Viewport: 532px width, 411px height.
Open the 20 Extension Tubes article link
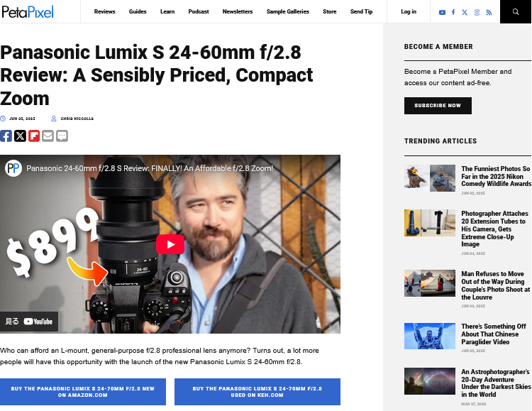(x=494, y=229)
